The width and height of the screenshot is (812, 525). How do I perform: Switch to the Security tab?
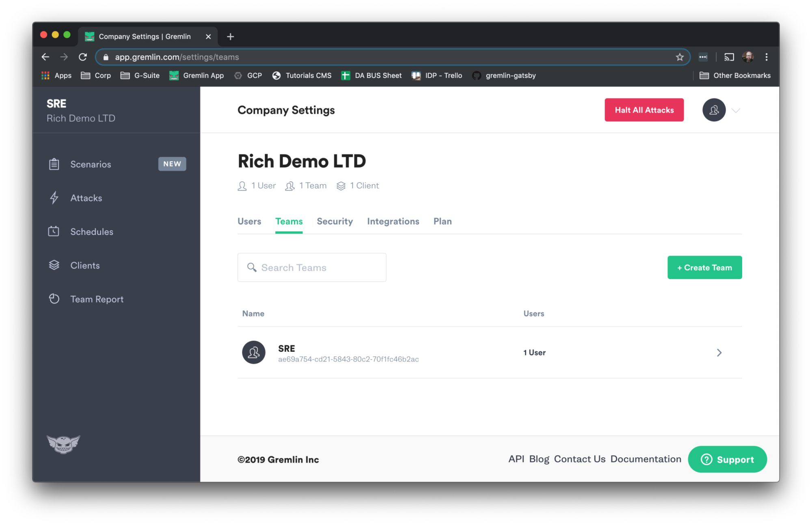coord(335,221)
